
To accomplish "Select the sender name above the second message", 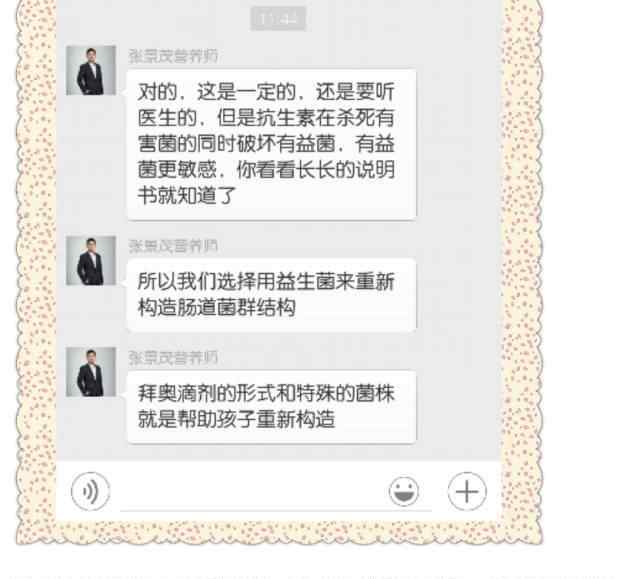I will (x=173, y=246).
